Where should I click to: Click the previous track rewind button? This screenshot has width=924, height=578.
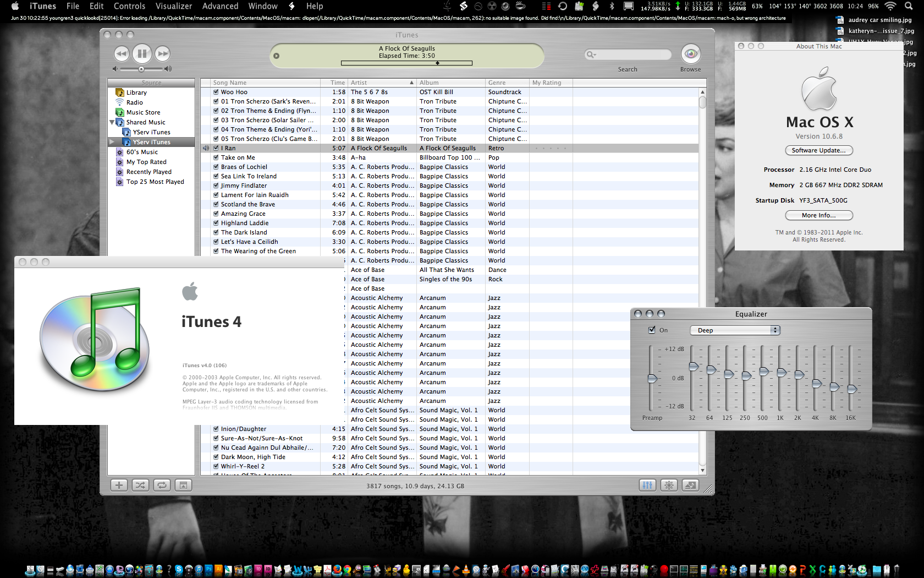pyautogui.click(x=122, y=53)
